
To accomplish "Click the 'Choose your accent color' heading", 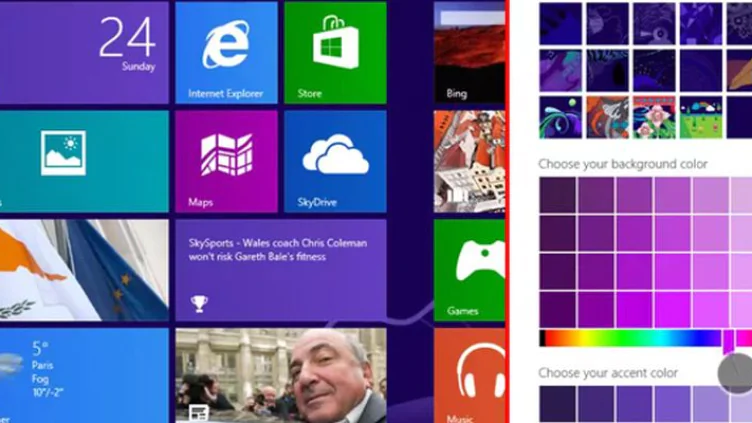I will coord(608,373).
